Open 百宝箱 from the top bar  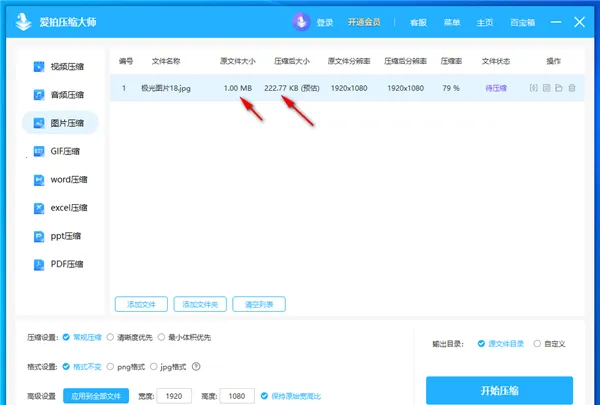(522, 22)
